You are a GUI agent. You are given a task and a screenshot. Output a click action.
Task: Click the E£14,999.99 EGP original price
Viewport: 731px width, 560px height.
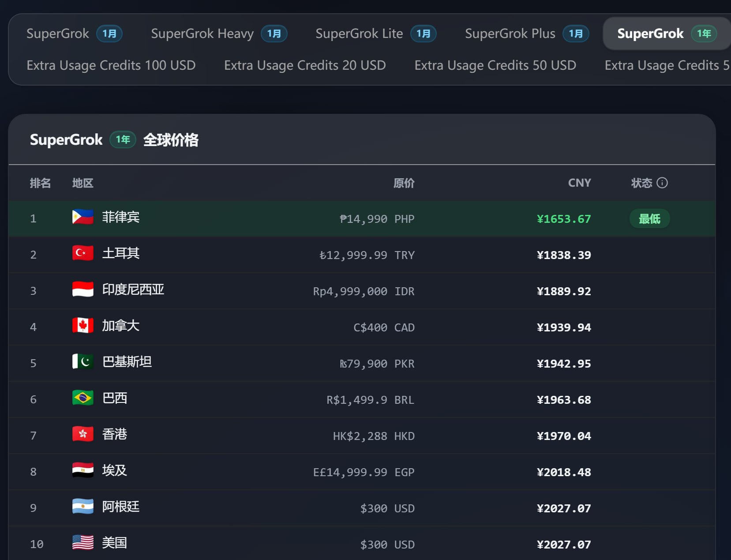coord(364,472)
